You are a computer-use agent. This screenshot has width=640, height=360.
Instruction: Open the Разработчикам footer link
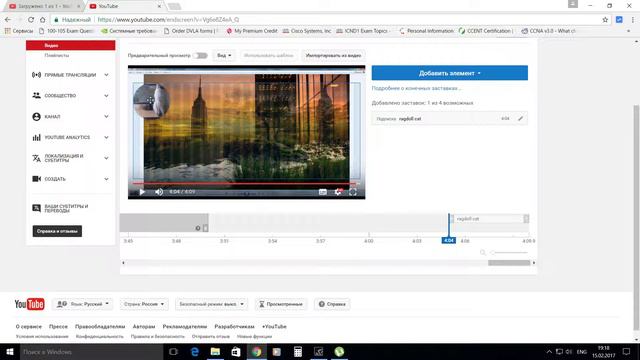click(234, 327)
